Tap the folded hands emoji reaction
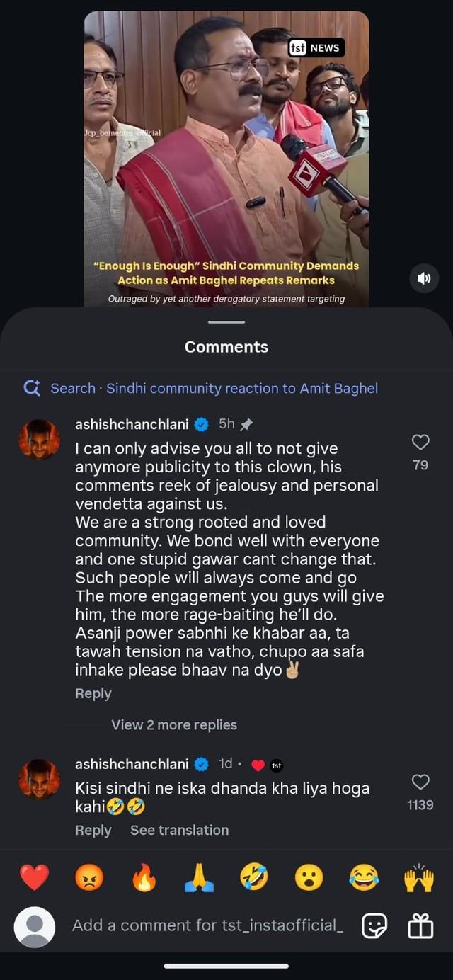The image size is (453, 980). (199, 878)
